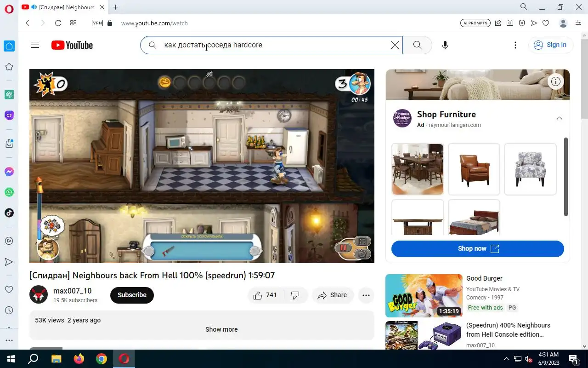Viewport: 588px width, 368px height.
Task: Open Opera menu logo
Action: (x=9, y=8)
